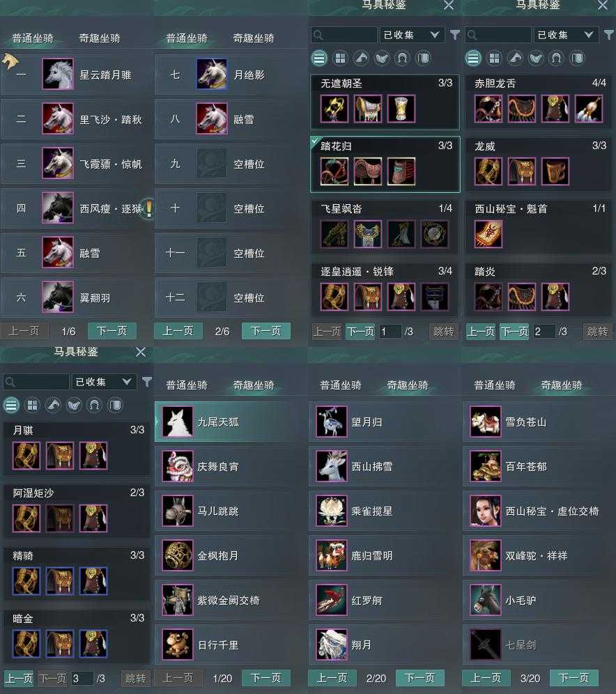Select the 小毛驴 donkey mount icon
Viewport: 616px width, 694px height.
click(x=486, y=600)
